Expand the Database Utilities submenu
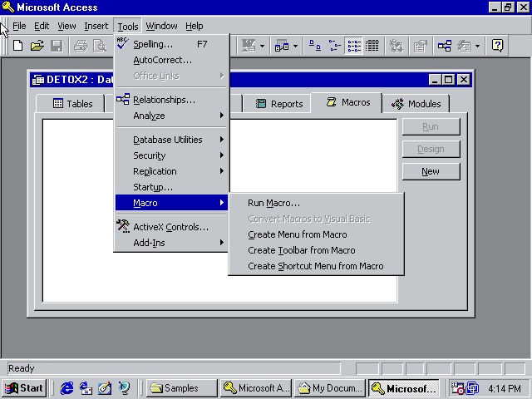Screen dimensions: 532x399 point(171,140)
